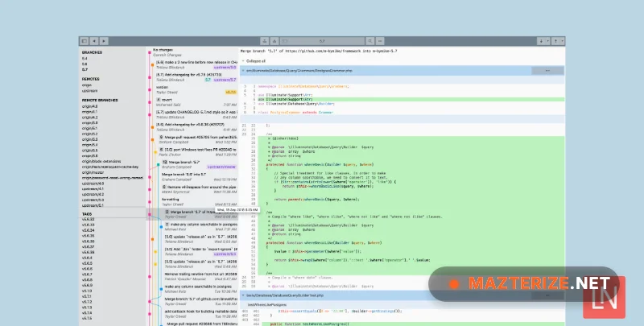Click the TAGS section header
Screen dimensions: 644x326
coord(87,214)
